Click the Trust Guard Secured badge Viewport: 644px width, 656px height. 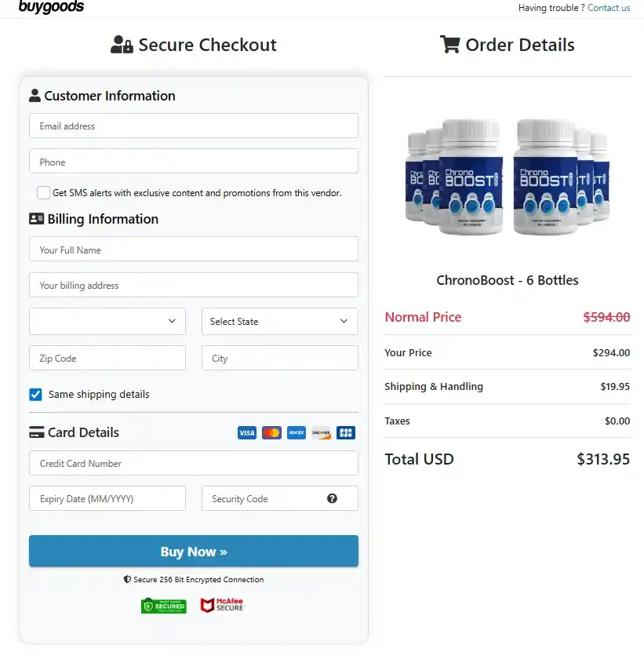pyautogui.click(x=163, y=605)
